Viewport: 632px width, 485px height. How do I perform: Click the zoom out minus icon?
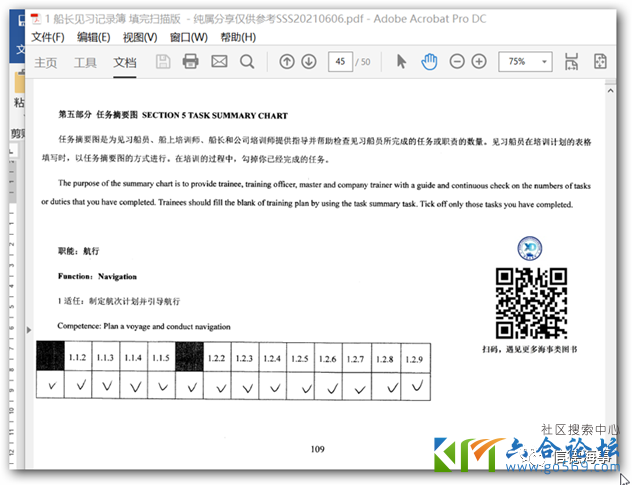457,62
